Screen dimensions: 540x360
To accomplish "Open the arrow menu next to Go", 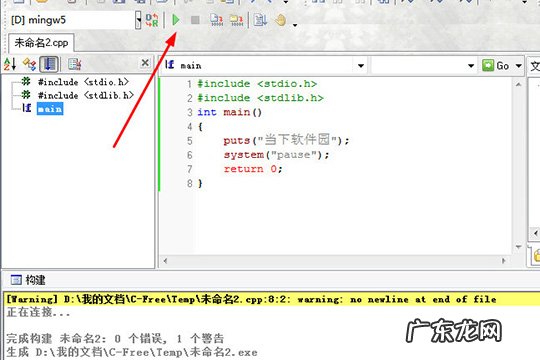I will pos(518,65).
